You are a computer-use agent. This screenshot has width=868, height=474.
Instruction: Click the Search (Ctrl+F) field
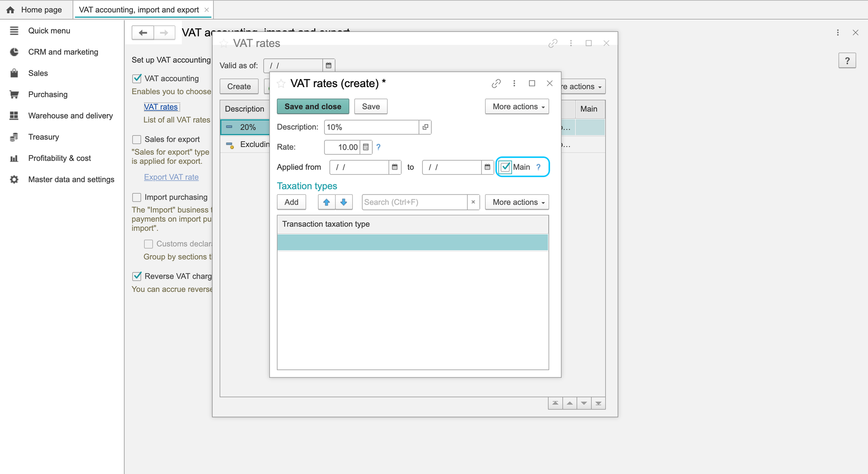click(415, 202)
